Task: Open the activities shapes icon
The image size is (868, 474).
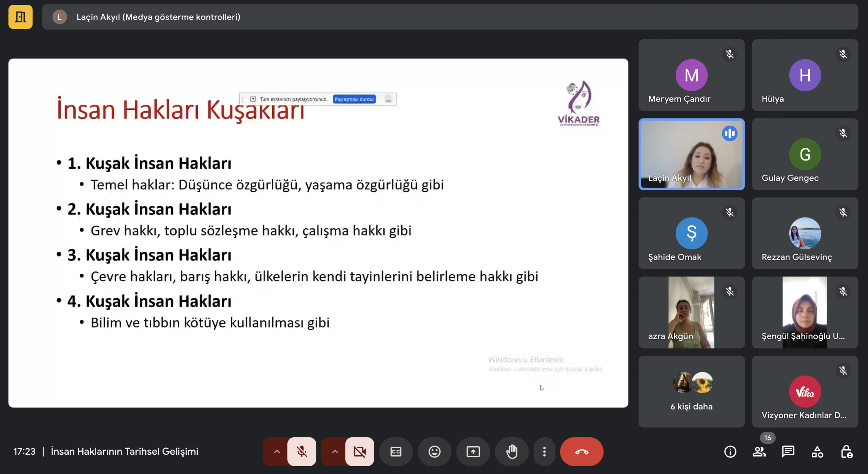Action: point(817,452)
